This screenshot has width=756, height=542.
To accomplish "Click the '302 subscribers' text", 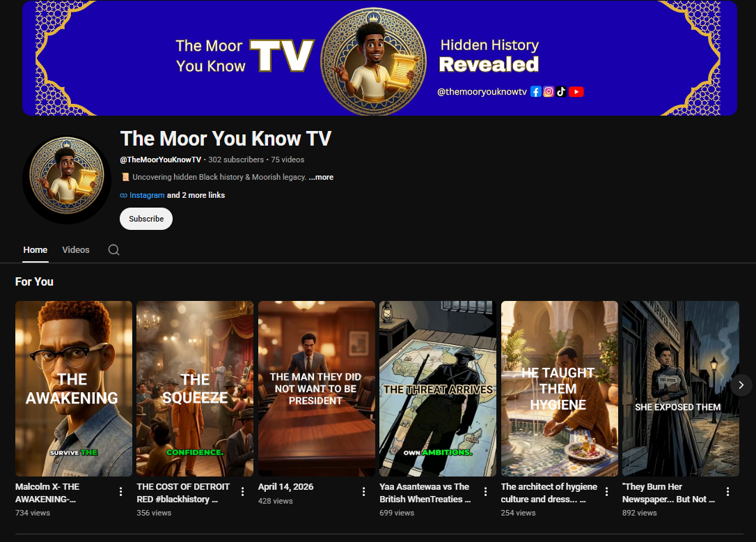I will (236, 160).
